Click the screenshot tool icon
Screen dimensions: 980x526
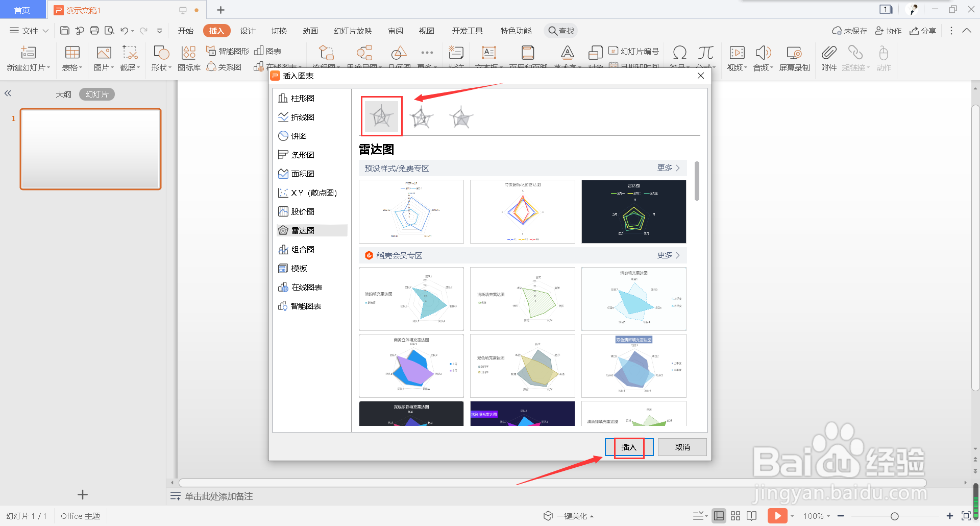coord(130,53)
